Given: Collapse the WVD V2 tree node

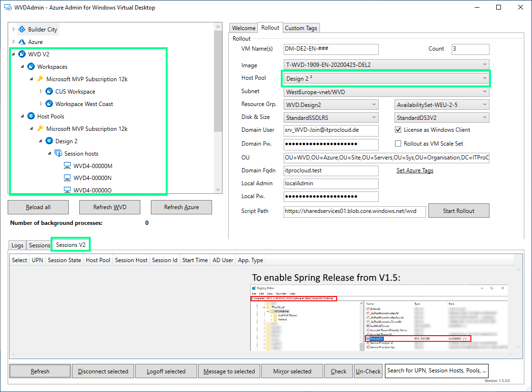Looking at the screenshot, I should pos(13,54).
